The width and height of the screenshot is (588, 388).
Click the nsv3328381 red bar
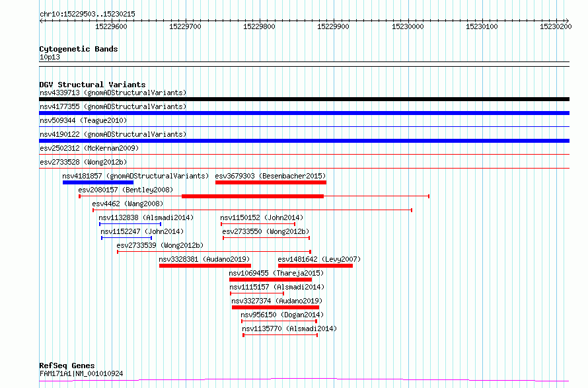point(205,266)
